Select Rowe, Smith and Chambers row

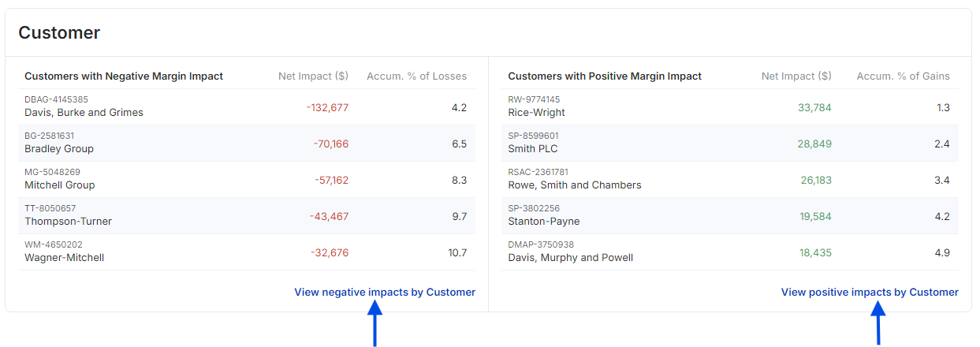(x=730, y=179)
